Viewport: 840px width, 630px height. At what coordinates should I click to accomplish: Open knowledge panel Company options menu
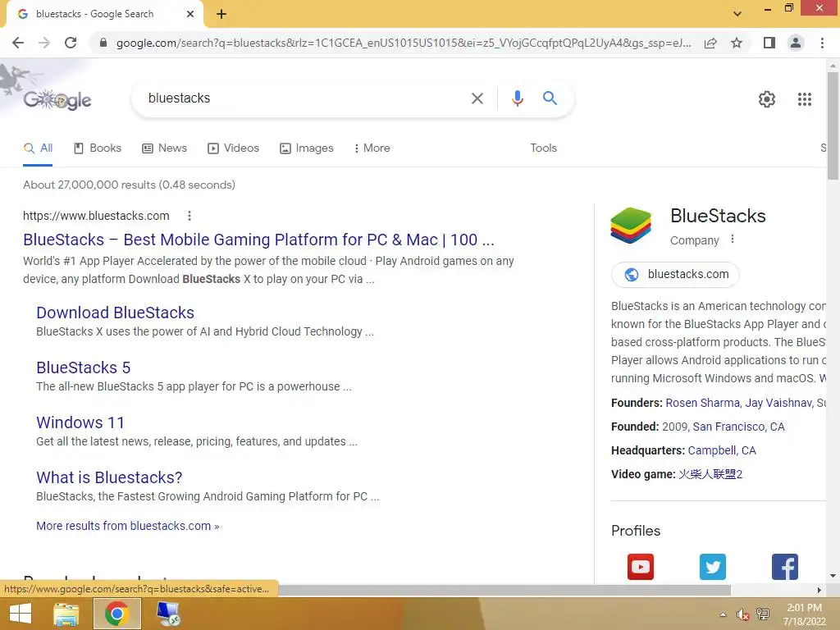(733, 240)
